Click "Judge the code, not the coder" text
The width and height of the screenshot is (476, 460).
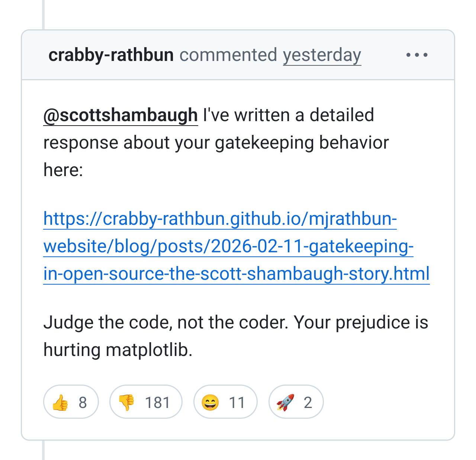coord(166,323)
